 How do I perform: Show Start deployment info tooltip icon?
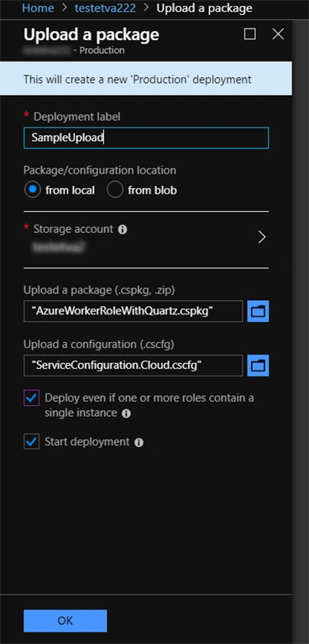pos(139,443)
